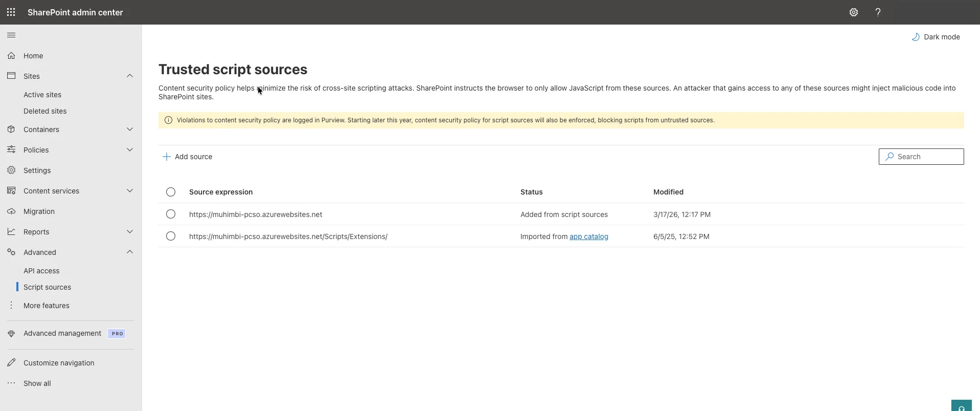The width and height of the screenshot is (980, 411).
Task: Open Settings nav item
Action: coord(37,170)
